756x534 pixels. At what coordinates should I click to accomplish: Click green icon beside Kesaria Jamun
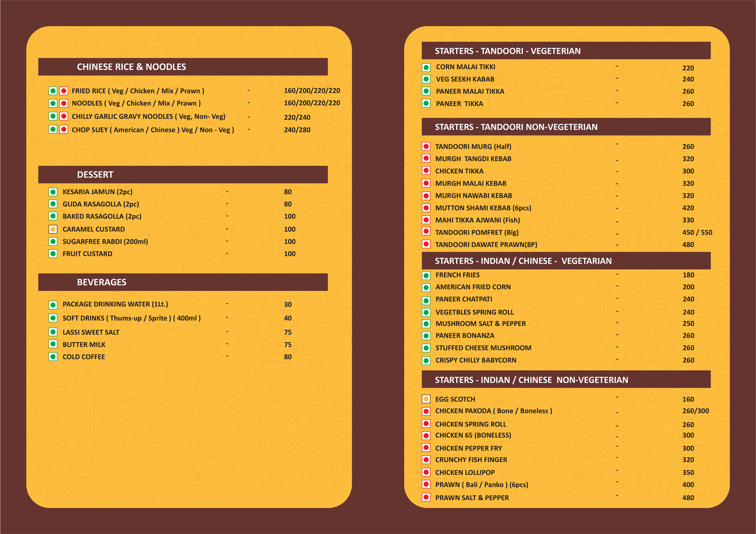tap(53, 192)
